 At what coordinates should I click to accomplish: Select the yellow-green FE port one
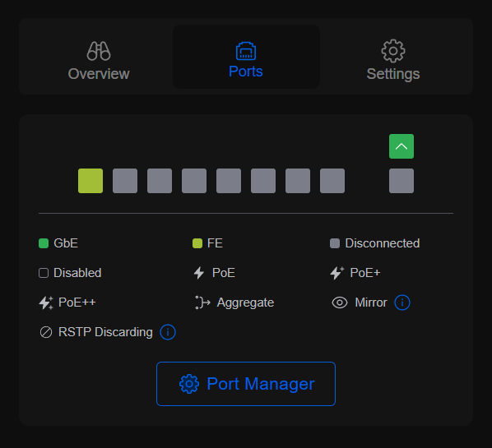pyautogui.click(x=91, y=181)
